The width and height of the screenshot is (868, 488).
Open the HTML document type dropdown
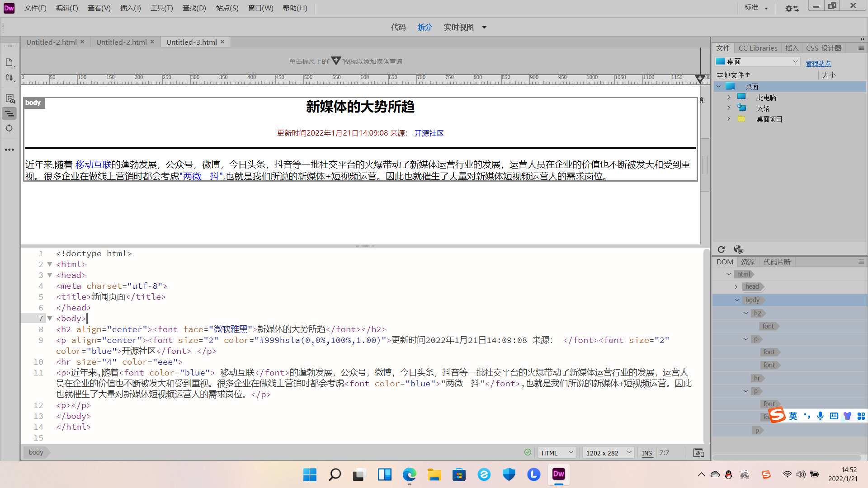point(557,453)
